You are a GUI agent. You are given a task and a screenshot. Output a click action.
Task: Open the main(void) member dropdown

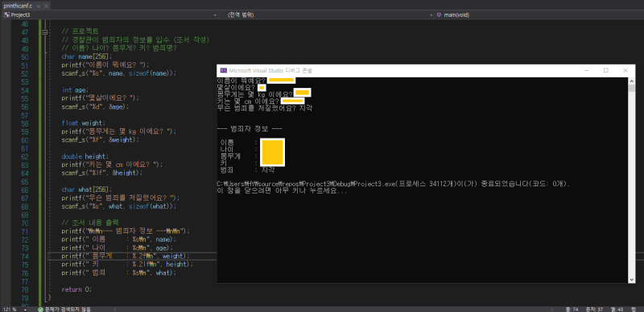click(x=539, y=15)
